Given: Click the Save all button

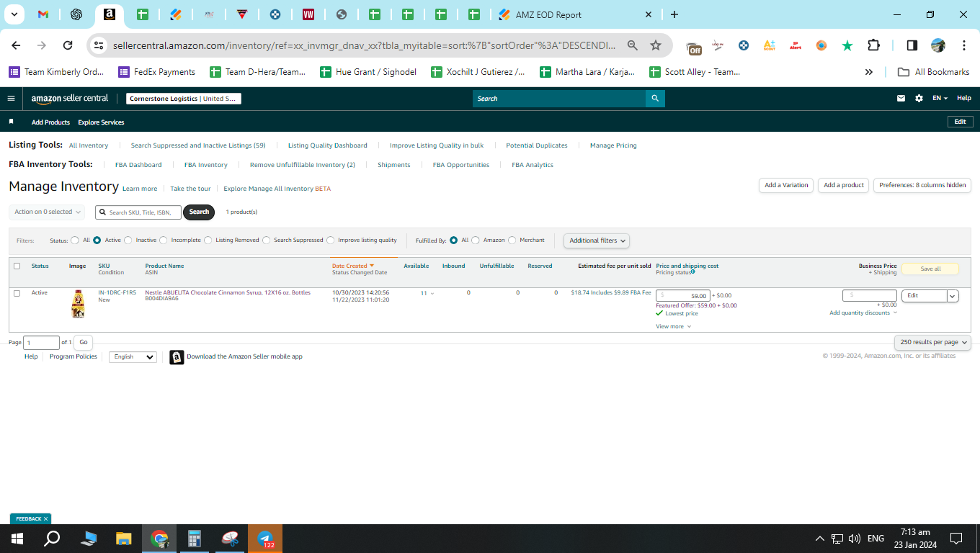Looking at the screenshot, I should [930, 269].
